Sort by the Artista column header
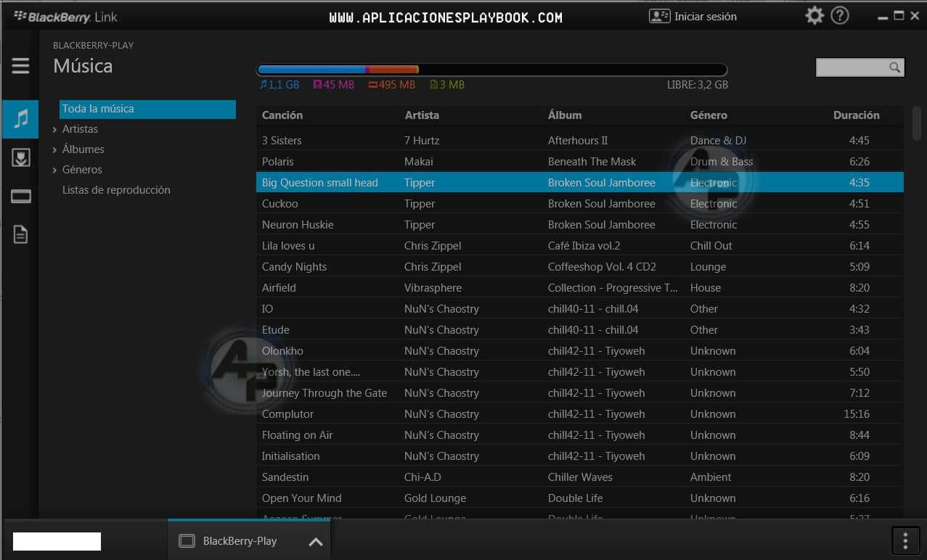Viewport: 927px width, 560px height. point(422,115)
